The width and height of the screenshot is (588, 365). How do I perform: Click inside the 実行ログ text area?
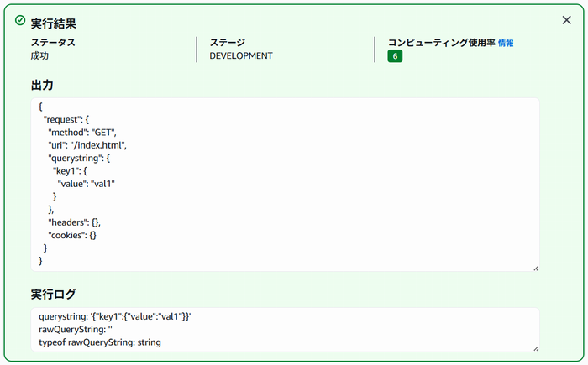285,330
